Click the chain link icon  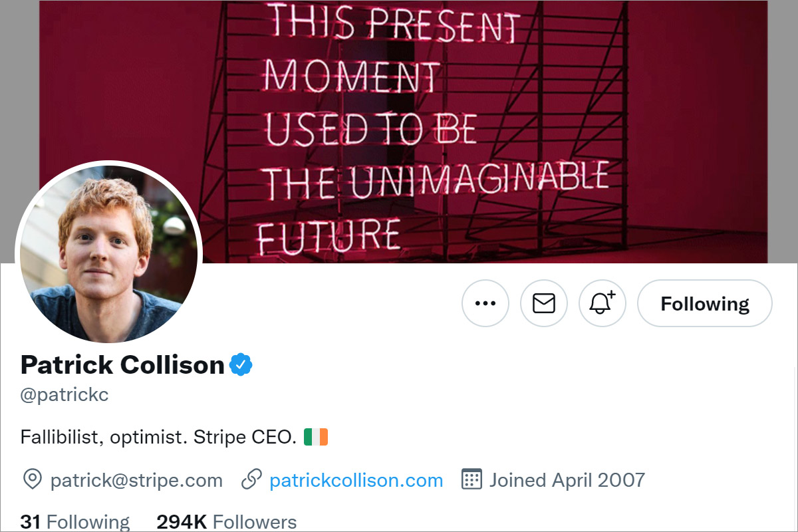point(251,479)
